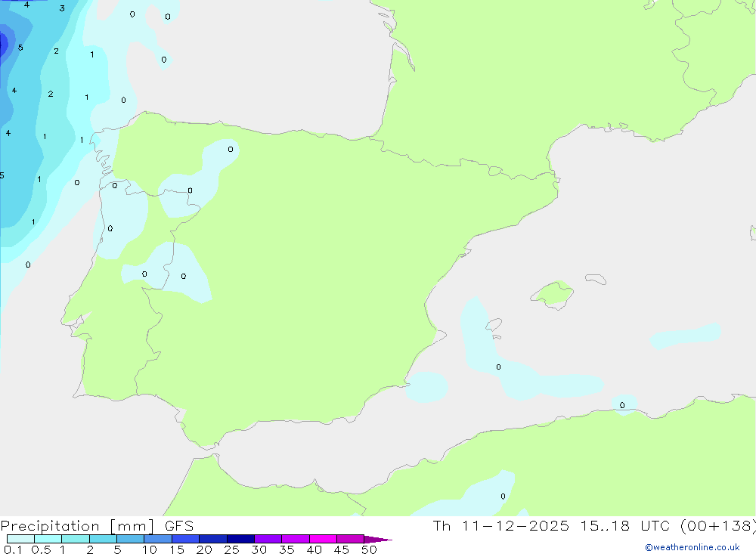
Task: Click the '(00+138)' forecast hour text
Action: click(x=718, y=526)
